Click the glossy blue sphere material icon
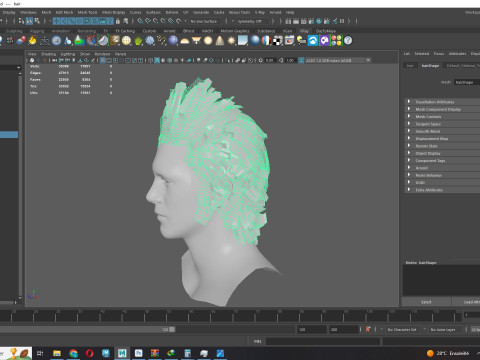Screen dimensions: 480x360 pos(255,40)
